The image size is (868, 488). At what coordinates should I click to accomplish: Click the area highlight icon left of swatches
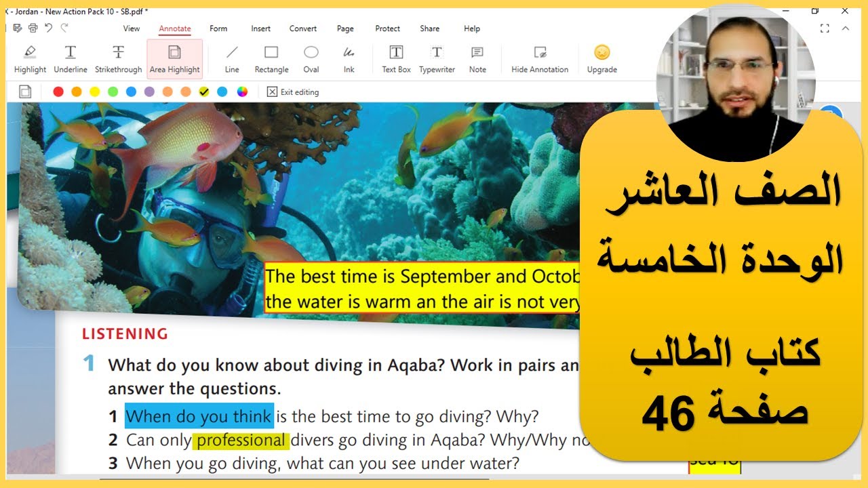click(25, 92)
